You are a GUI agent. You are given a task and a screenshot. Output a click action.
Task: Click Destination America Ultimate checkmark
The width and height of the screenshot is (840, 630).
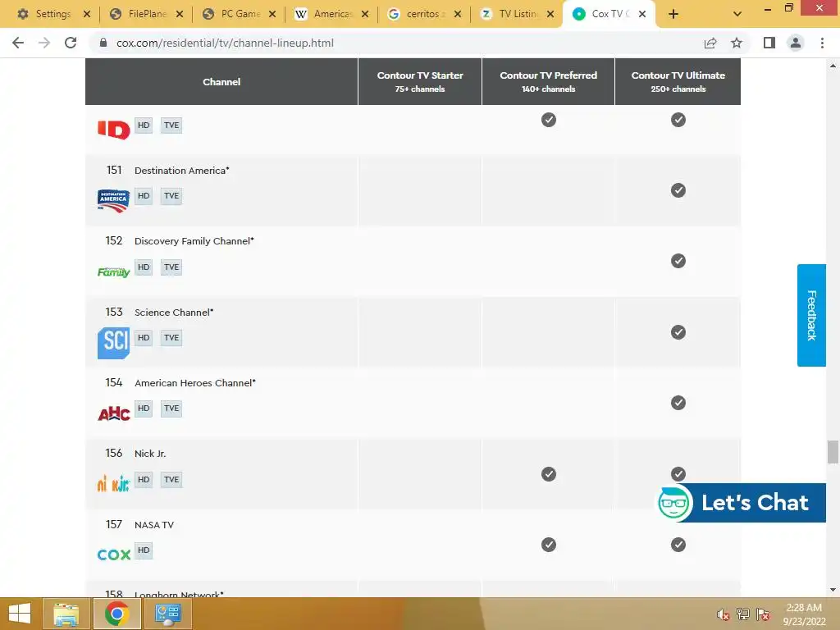[x=678, y=190]
